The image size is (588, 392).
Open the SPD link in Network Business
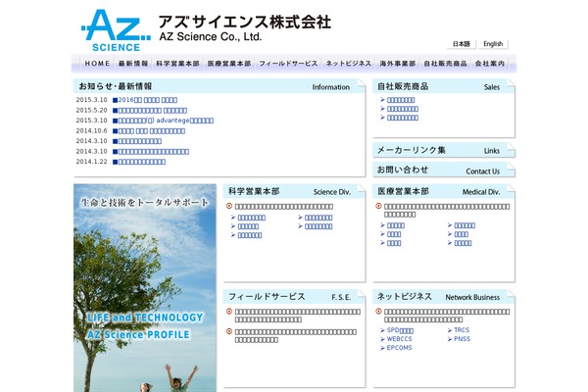(x=400, y=330)
